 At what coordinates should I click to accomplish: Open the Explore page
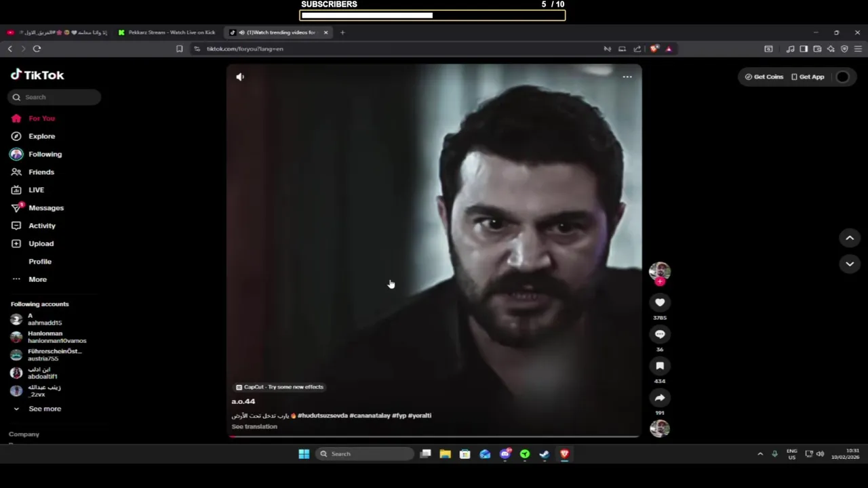33,136
